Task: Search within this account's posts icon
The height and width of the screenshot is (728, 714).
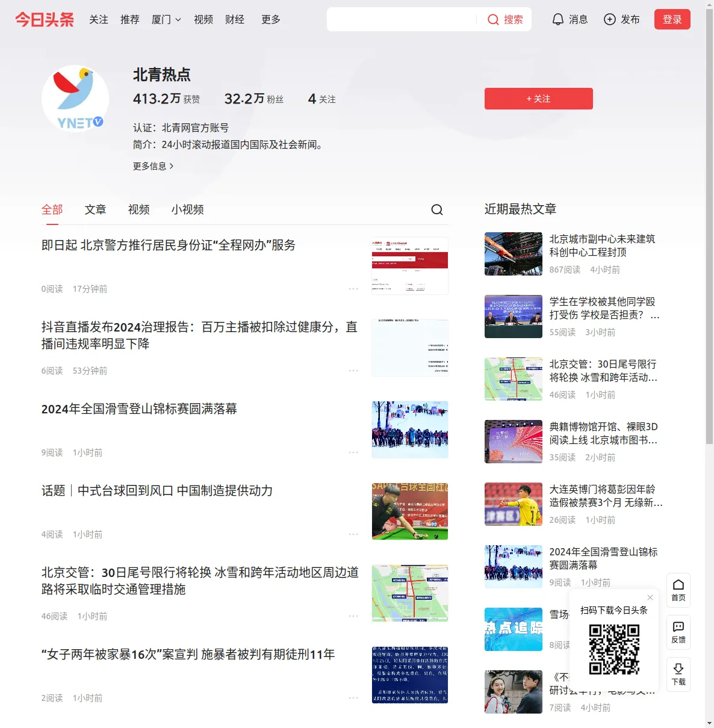Action: [x=437, y=209]
